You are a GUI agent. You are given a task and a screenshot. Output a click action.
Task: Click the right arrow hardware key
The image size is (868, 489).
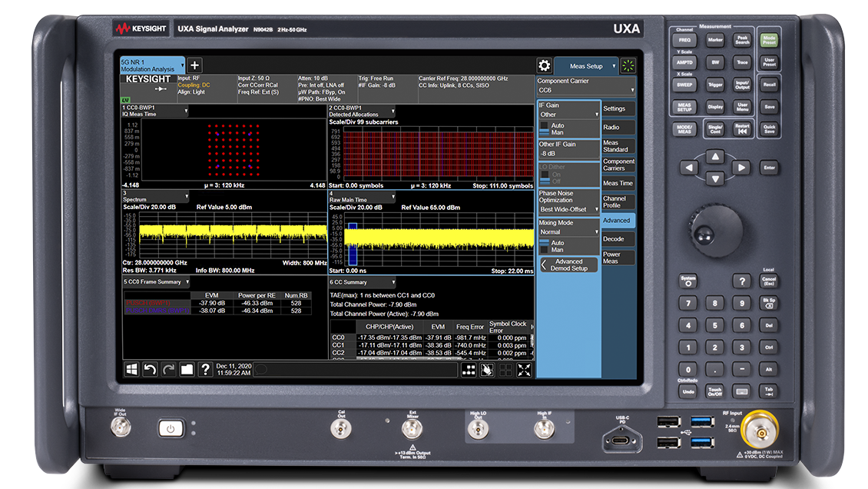point(741,168)
